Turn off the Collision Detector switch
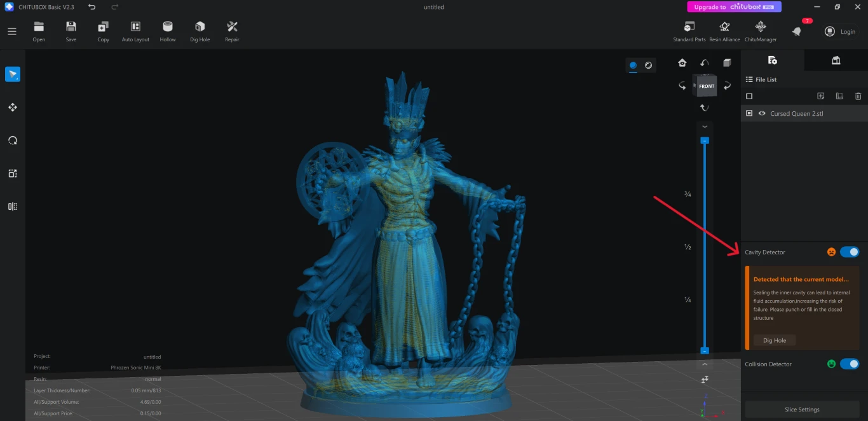This screenshot has height=421, width=868. click(x=850, y=364)
